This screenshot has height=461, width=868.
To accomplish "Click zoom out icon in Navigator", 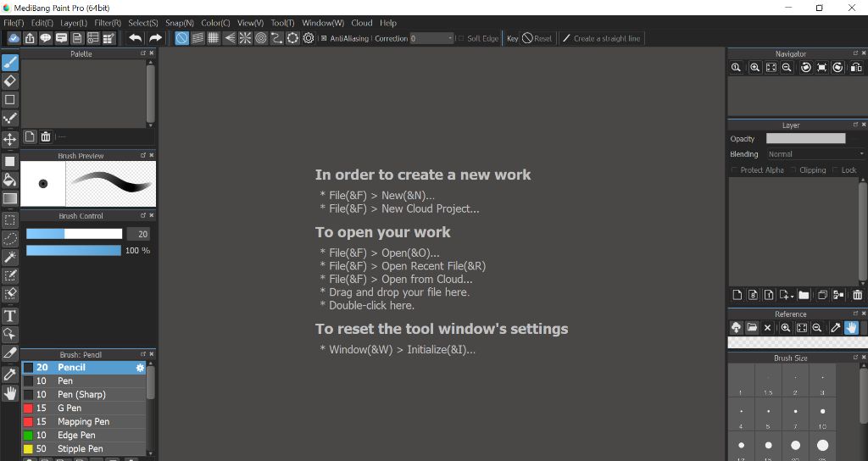I will (x=787, y=68).
